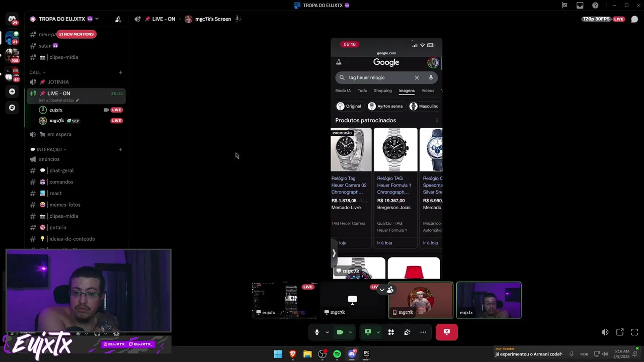The height and width of the screenshot is (362, 644).
Task: Open the server folder with 61 badge
Action: click(x=12, y=74)
